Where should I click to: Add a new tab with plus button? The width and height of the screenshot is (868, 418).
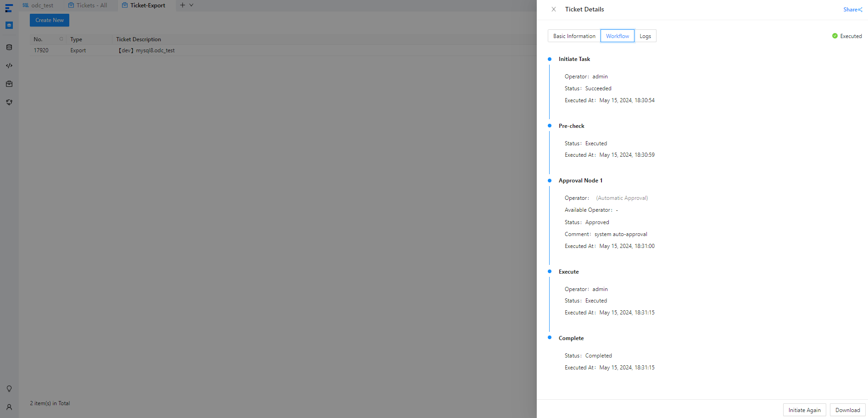(183, 5)
